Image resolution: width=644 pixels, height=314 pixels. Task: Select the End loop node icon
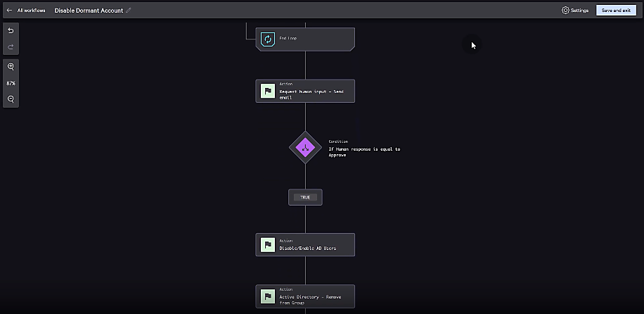(x=267, y=39)
